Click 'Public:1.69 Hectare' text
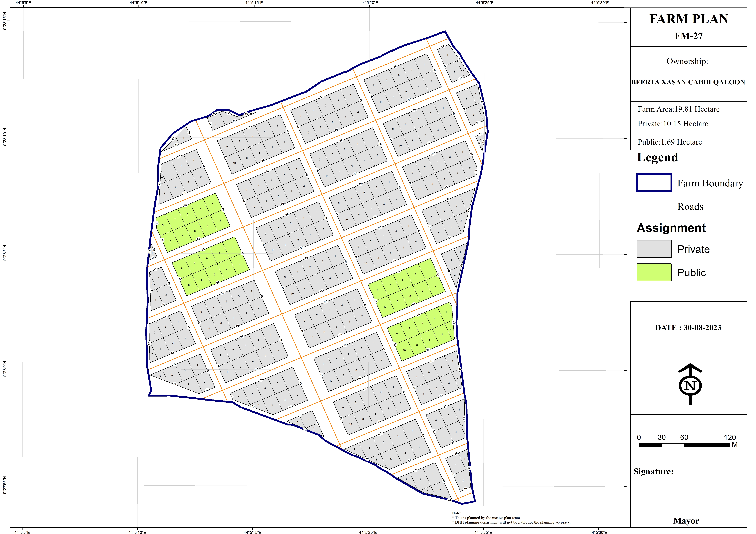 point(670,142)
